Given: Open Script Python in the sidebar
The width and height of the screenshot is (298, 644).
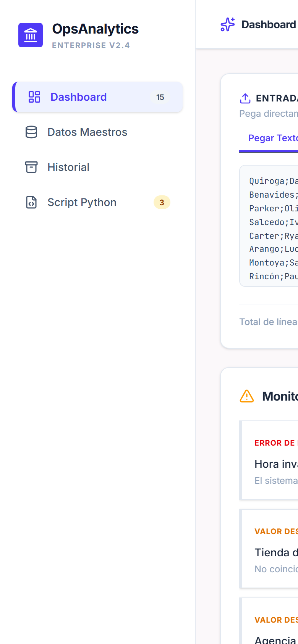Looking at the screenshot, I should point(98,202).
